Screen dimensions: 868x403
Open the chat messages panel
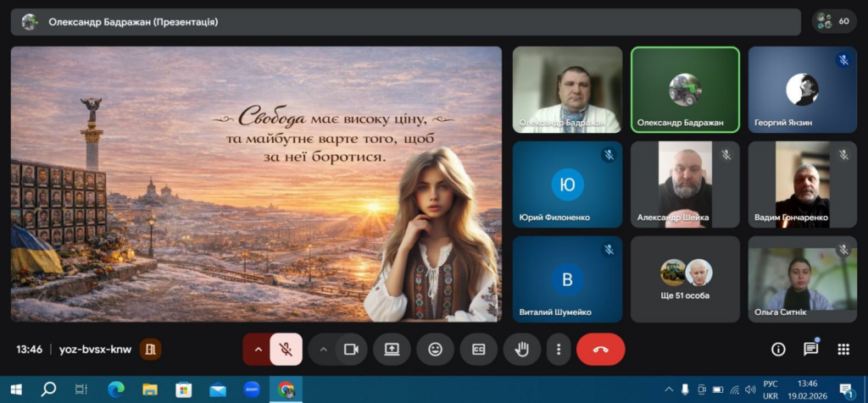[810, 349]
